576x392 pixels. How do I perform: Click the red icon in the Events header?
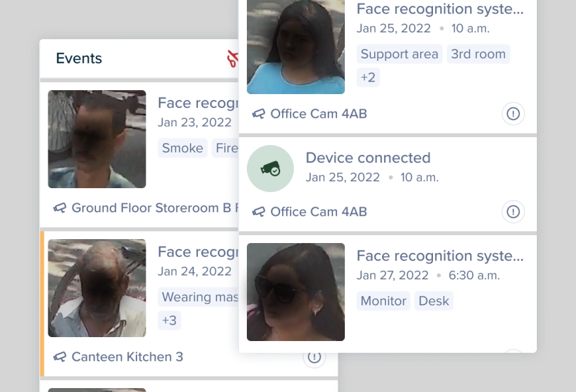(x=232, y=59)
